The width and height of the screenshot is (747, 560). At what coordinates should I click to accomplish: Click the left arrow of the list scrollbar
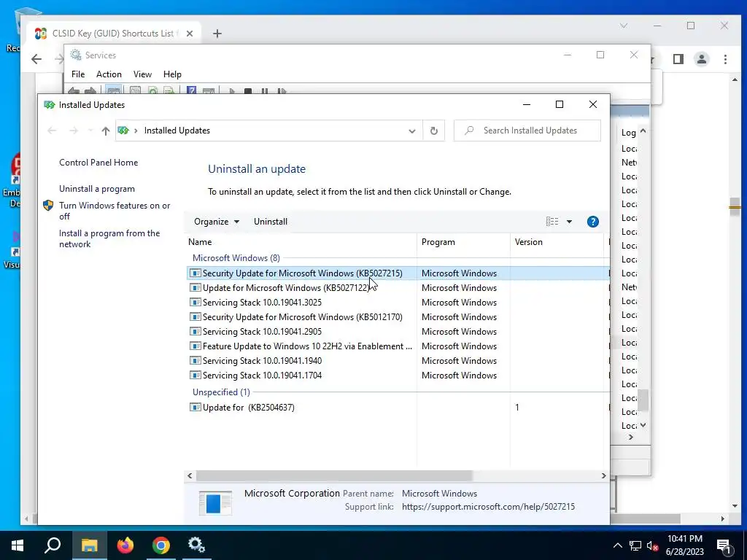click(190, 475)
